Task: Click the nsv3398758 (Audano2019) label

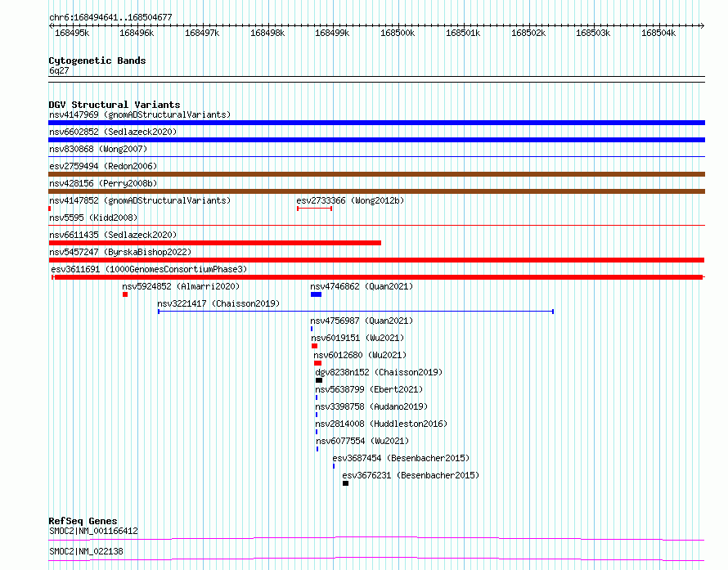Action: coord(371,406)
